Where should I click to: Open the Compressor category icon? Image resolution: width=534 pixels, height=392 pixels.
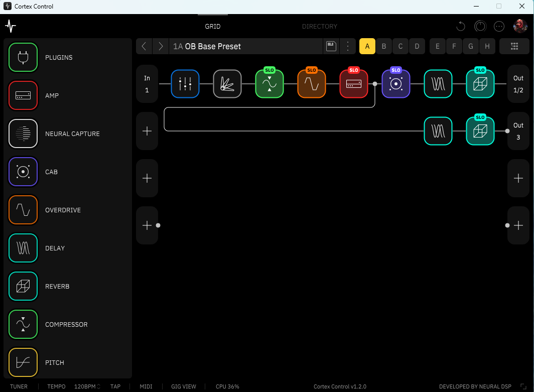coord(23,324)
